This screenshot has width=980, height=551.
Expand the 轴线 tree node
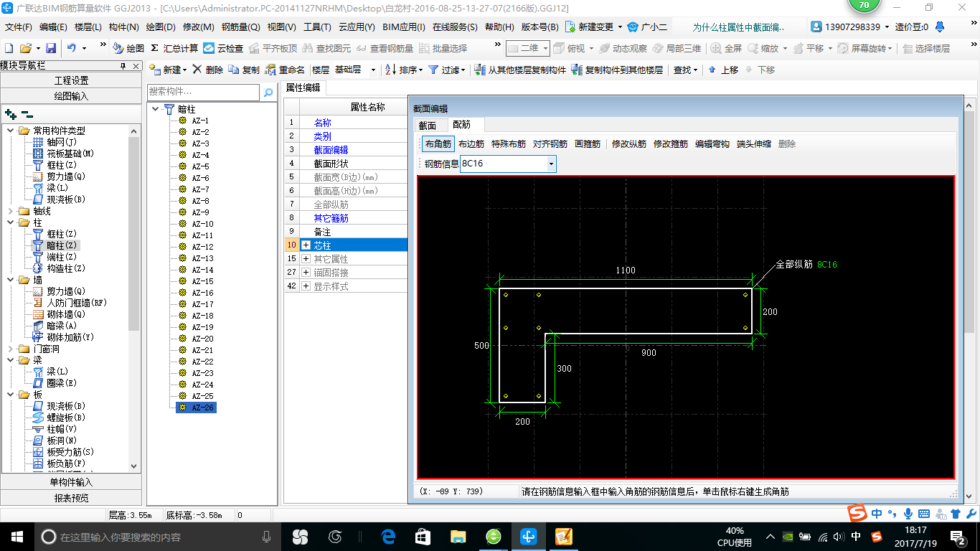point(10,211)
